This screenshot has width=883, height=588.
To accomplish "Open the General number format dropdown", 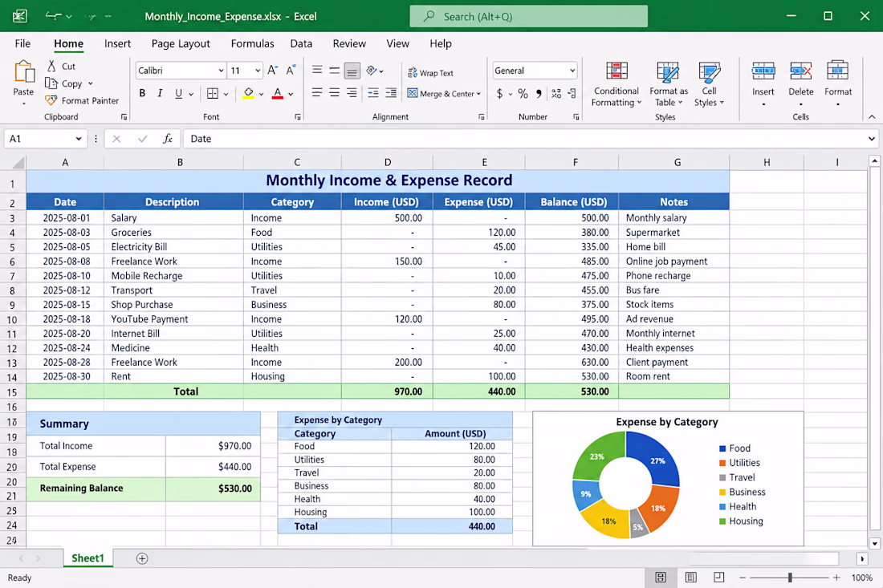I will pyautogui.click(x=572, y=71).
